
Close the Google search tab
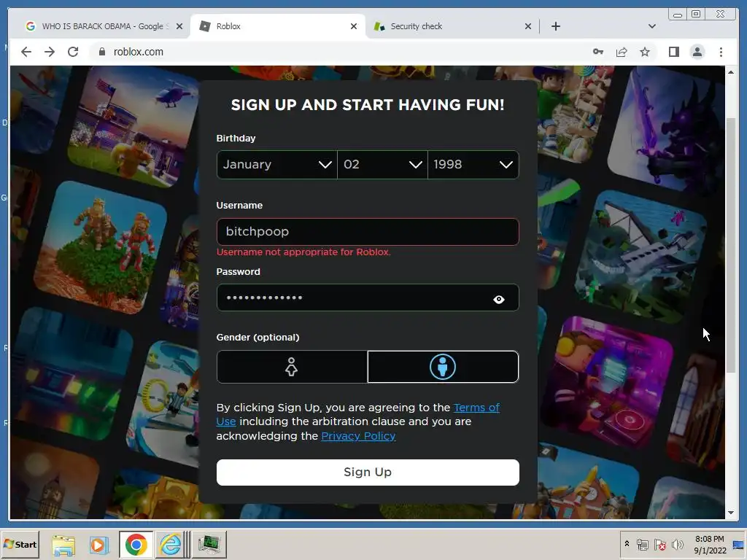pos(179,26)
